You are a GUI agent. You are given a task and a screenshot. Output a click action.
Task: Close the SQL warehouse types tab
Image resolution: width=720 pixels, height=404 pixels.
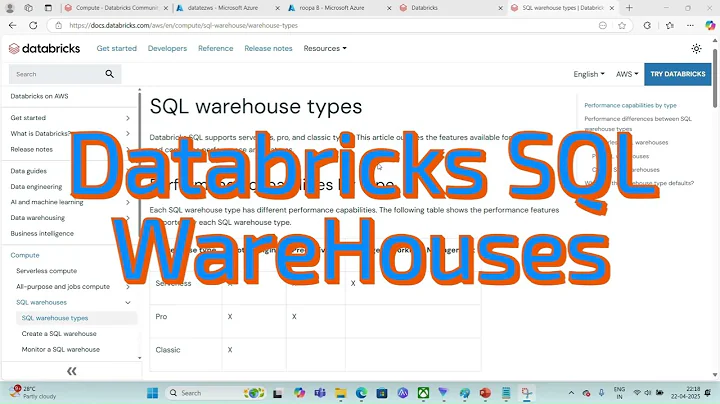pyautogui.click(x=612, y=8)
